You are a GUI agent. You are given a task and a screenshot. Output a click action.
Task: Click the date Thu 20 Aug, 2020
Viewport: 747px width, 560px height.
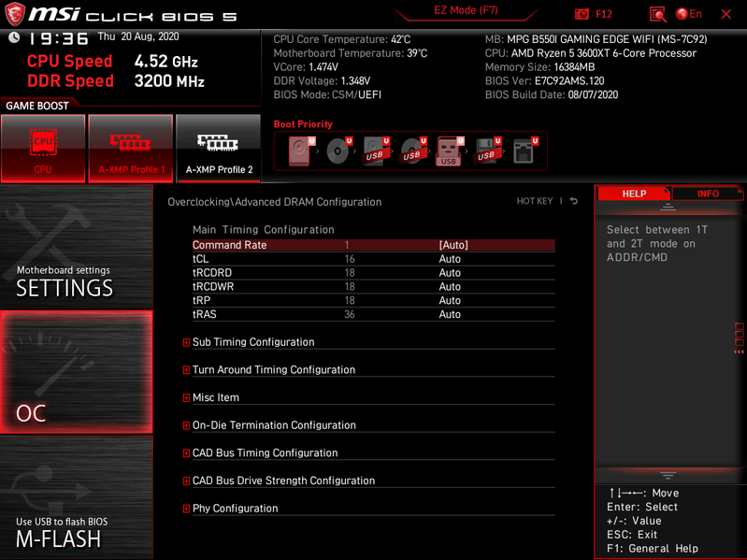pos(138,36)
